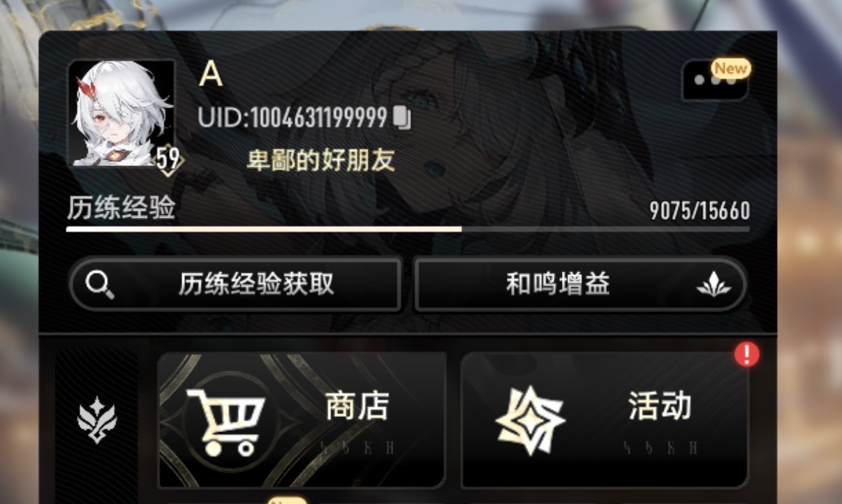The width and height of the screenshot is (842, 504).
Task: Click the shopping cart icon
Action: [x=226, y=421]
